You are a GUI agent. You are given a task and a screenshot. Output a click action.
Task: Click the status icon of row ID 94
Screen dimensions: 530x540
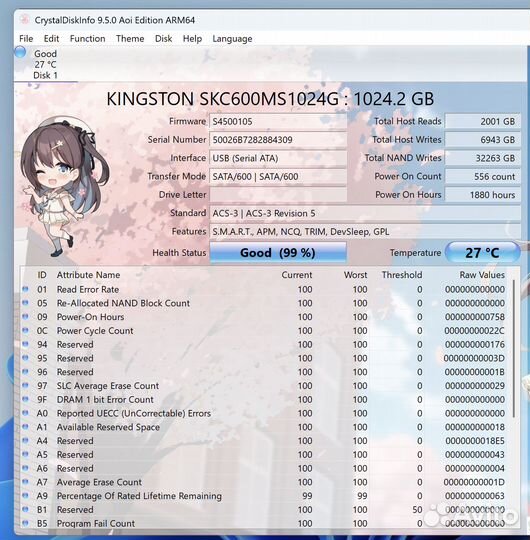point(25,344)
